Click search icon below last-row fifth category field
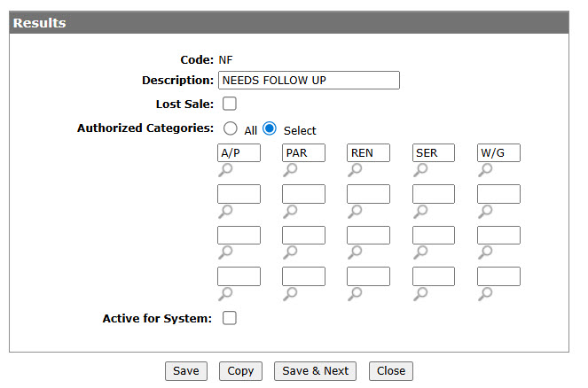 485,294
